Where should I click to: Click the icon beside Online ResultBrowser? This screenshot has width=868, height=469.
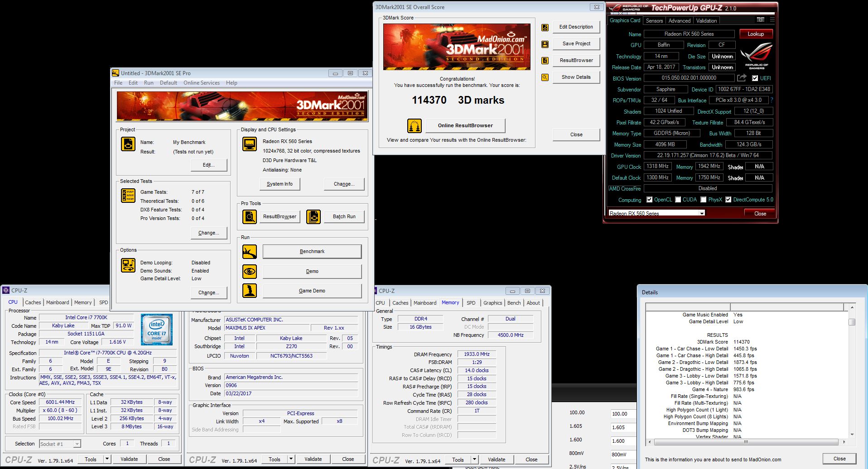[x=415, y=125]
